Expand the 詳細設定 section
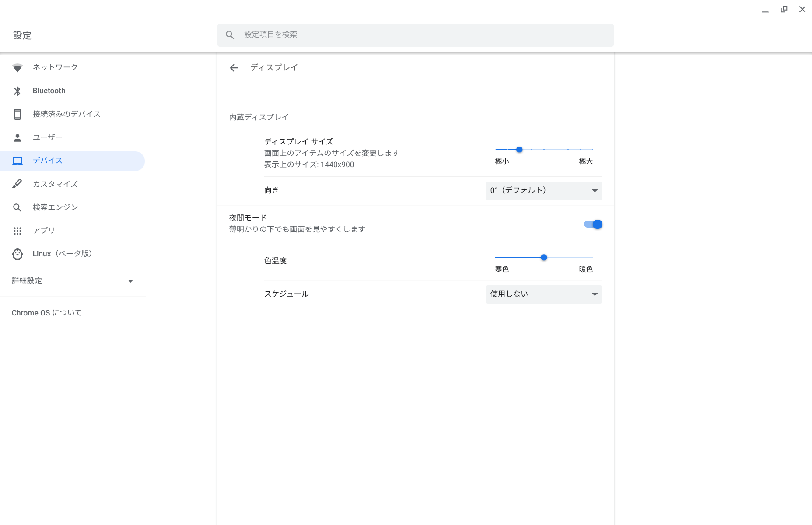The image size is (812, 525). (x=73, y=281)
